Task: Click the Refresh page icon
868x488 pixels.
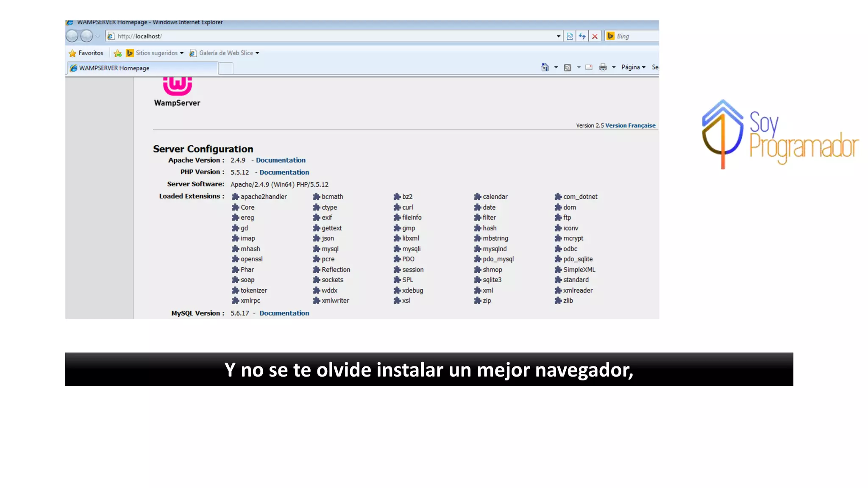Action: pos(582,36)
